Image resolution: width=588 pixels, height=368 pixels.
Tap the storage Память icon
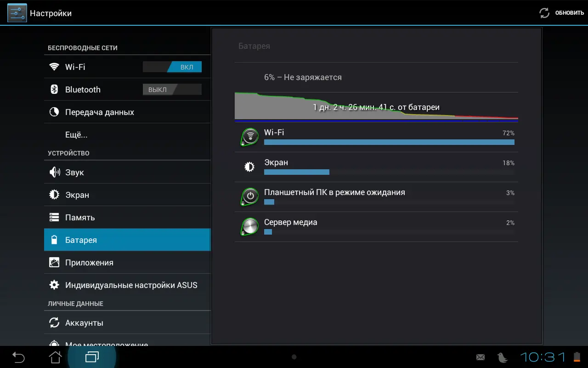(54, 217)
